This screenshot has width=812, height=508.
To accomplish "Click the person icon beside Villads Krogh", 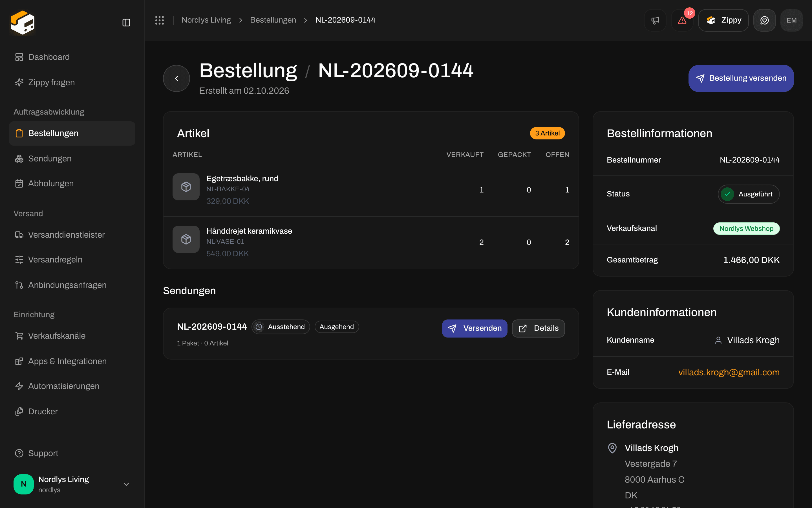I will tap(718, 340).
